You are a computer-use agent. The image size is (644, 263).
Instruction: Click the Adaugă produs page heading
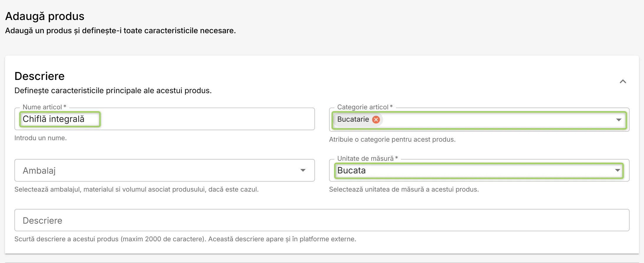[x=45, y=16]
